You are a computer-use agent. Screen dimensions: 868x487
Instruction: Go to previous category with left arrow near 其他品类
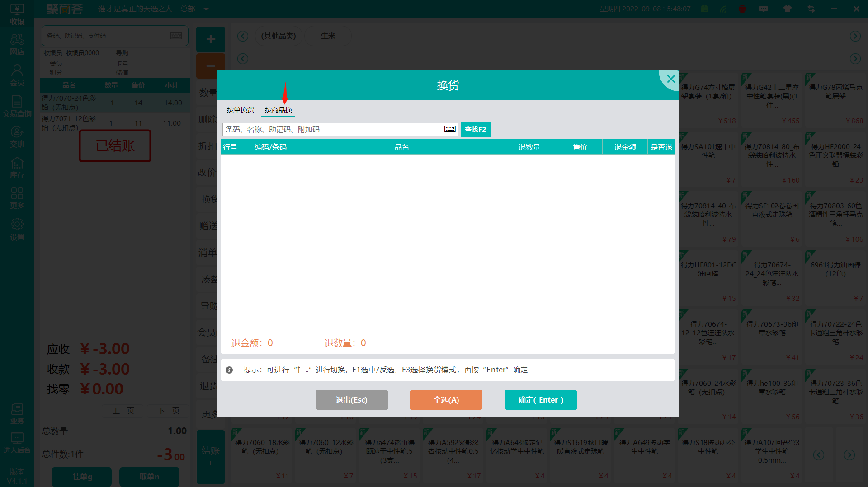[x=243, y=36]
